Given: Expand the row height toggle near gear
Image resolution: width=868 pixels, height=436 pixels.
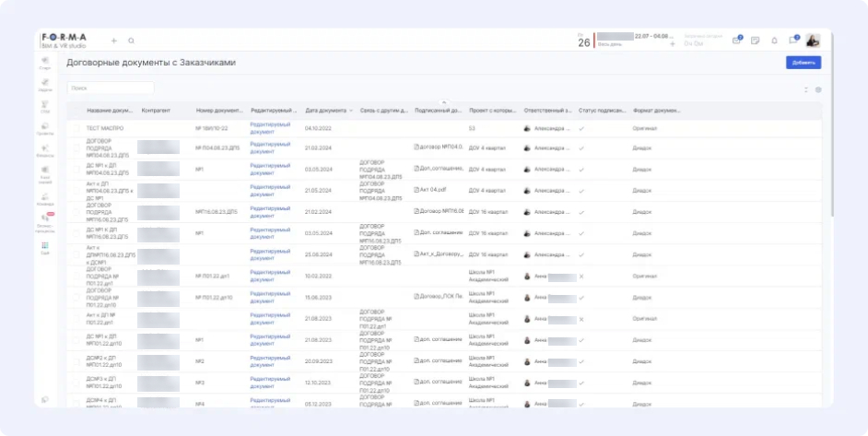Looking at the screenshot, I should click(x=805, y=89).
